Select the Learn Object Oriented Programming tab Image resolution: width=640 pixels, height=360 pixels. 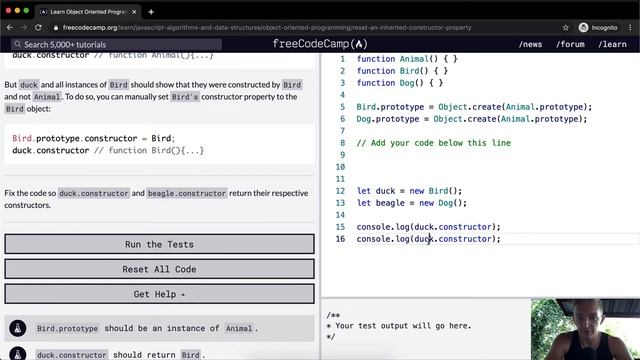88,12
